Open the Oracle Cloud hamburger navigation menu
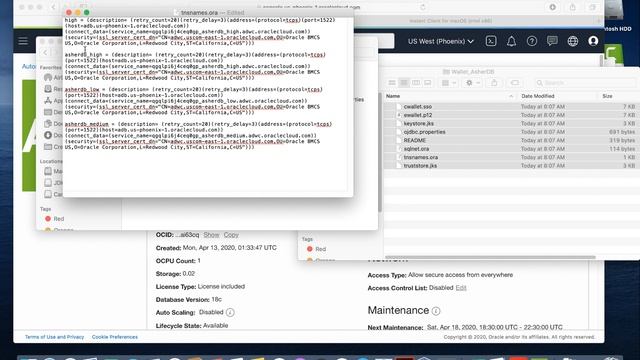640x360 pixels. coord(23,41)
